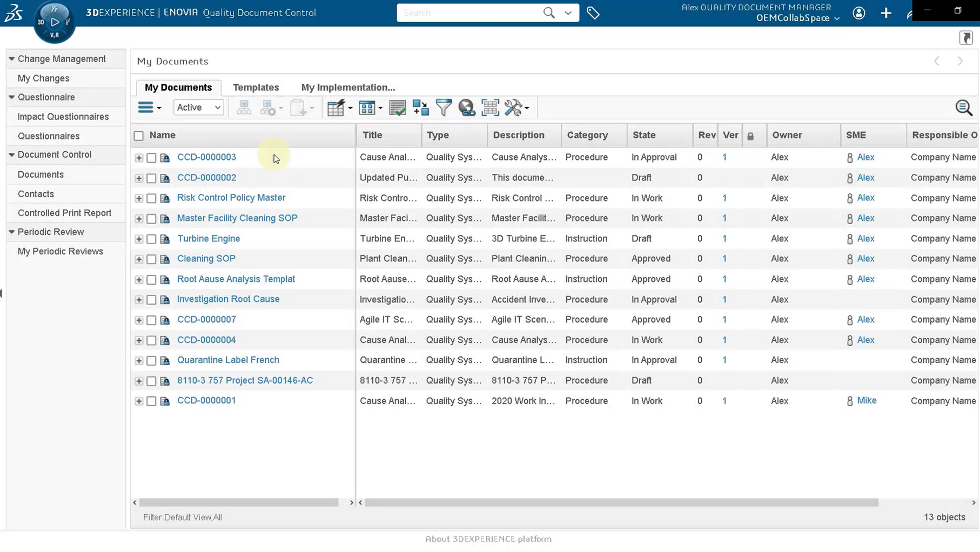Click the magnifier find icon above table
Screen dimensions: 980x552
tap(963, 107)
